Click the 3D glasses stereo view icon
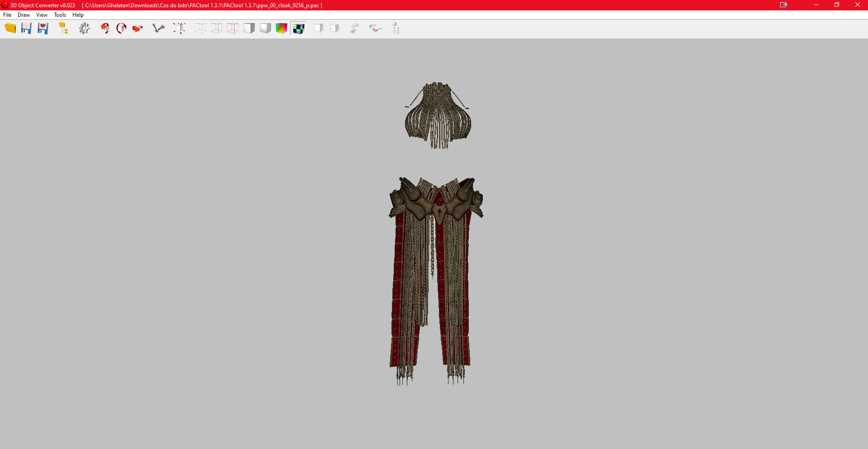 click(375, 29)
